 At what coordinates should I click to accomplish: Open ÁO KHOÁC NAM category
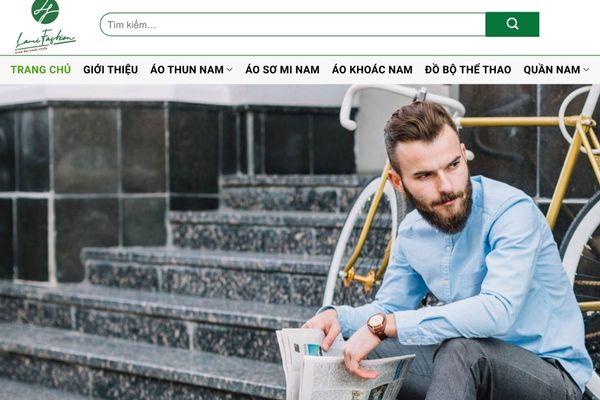[372, 70]
